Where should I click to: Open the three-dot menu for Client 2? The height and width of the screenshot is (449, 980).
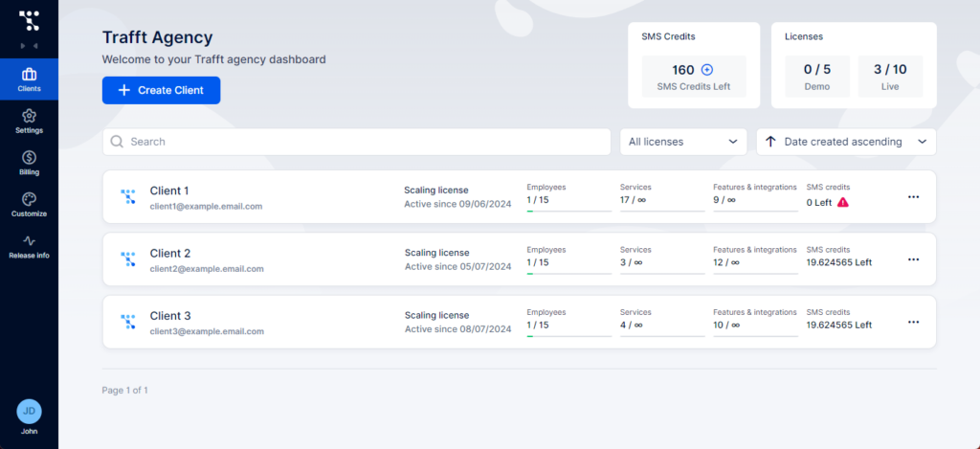[913, 259]
